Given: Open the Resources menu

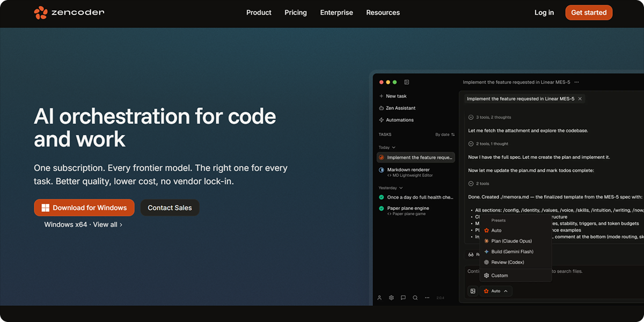Looking at the screenshot, I should (383, 12).
